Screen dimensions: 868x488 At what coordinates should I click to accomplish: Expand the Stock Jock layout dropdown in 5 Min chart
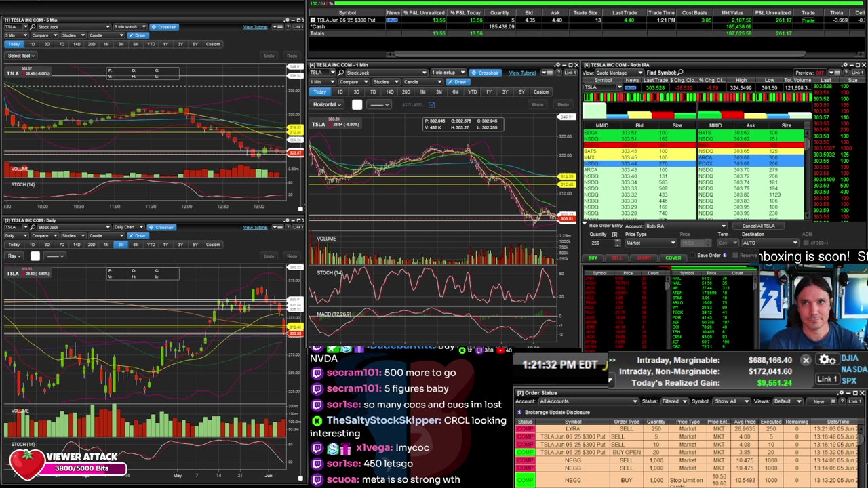click(73, 27)
